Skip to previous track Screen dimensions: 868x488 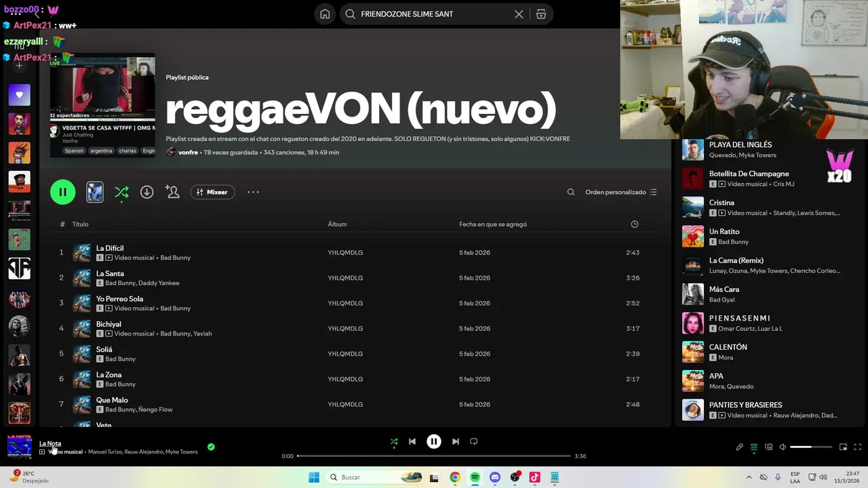pos(412,442)
